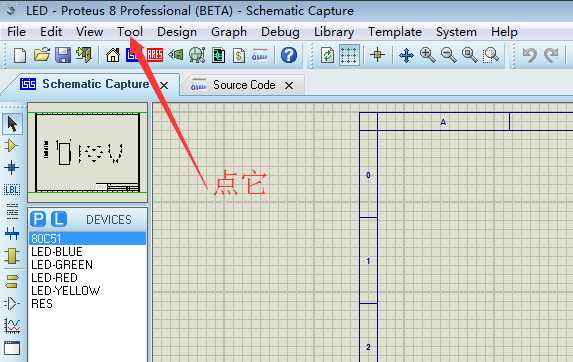Zoom to view entire sheet icon
The width and height of the screenshot is (573, 362).
pos(469,56)
